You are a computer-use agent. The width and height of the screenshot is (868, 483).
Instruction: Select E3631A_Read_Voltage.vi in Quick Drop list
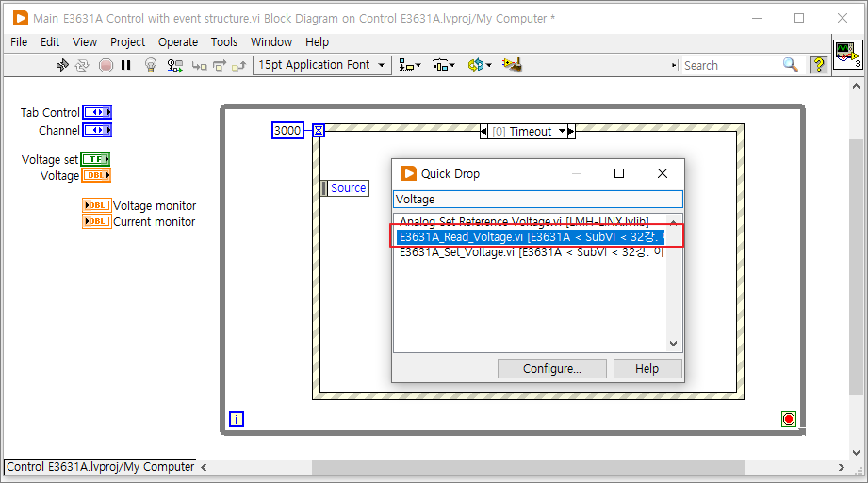click(531, 237)
